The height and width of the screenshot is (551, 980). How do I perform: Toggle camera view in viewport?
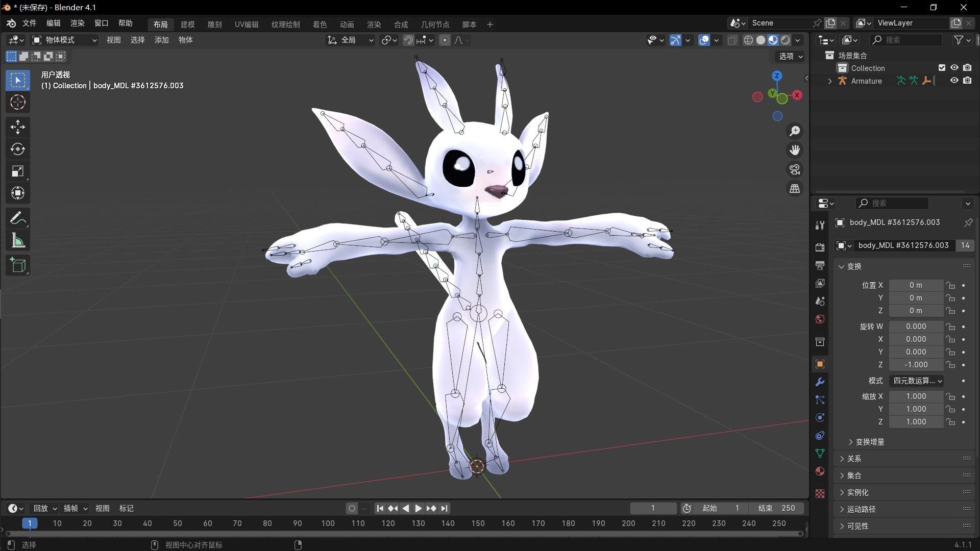(795, 169)
